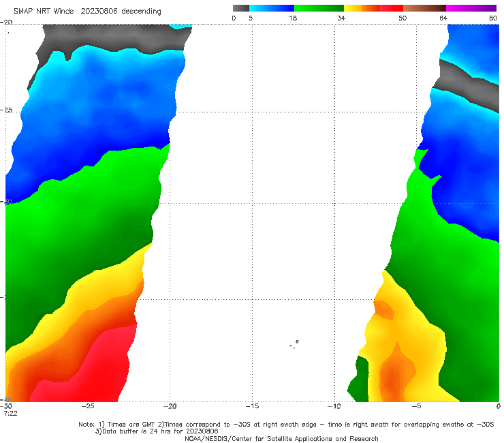Click the longitude label "-25" on bottom axis
Image resolution: width=504 pixels, height=443 pixels.
pyautogui.click(x=88, y=406)
